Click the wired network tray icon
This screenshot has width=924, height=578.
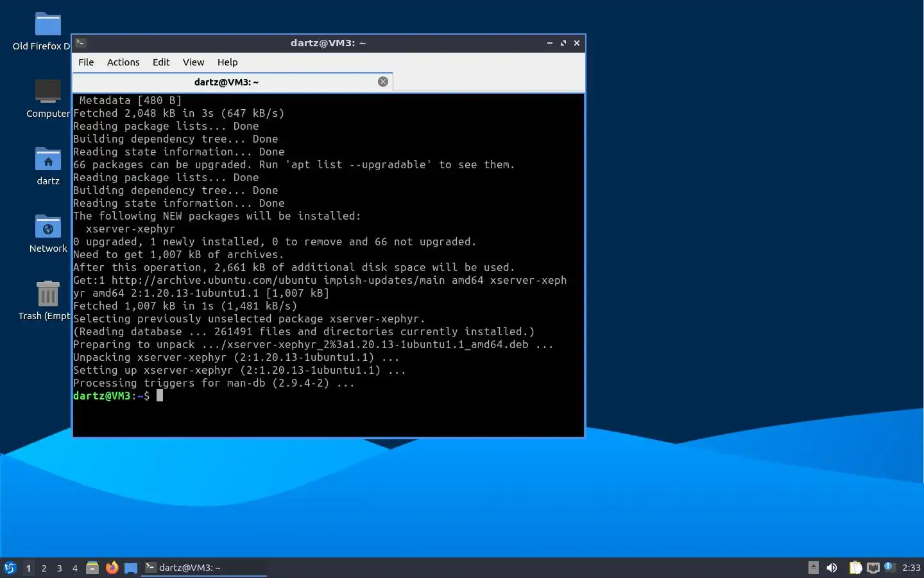tap(873, 568)
